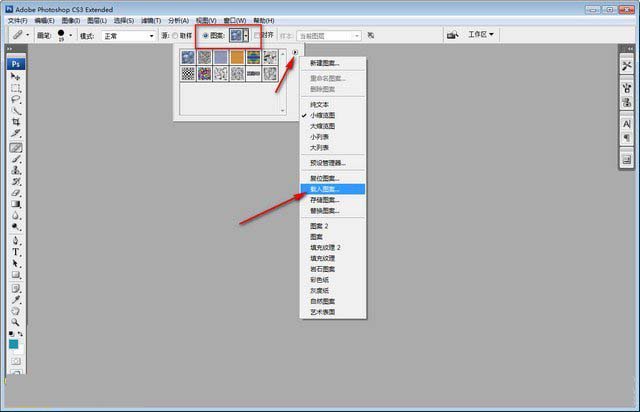Open pattern picker dropdown arrow
Viewport: 640px width, 412px height.
[246, 36]
